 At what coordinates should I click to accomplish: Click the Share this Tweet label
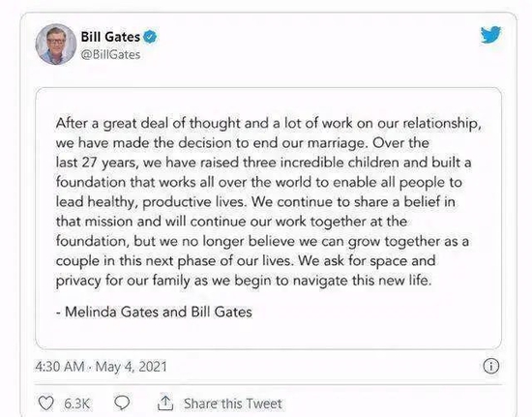click(233, 403)
